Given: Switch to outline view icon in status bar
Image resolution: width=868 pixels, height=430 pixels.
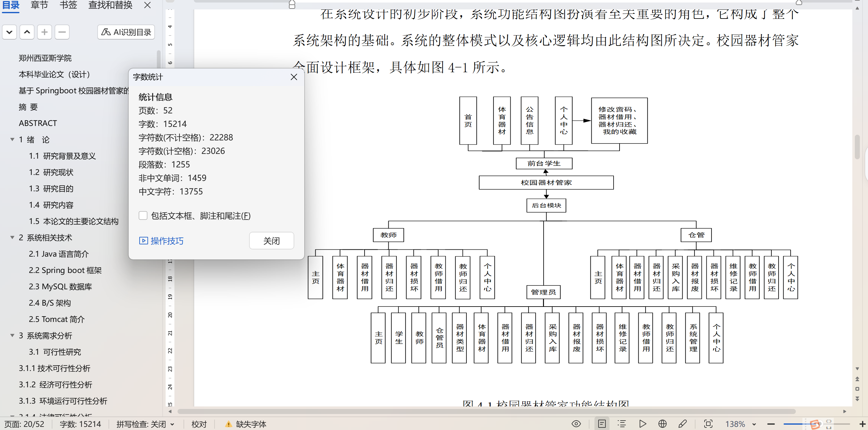Looking at the screenshot, I should pyautogui.click(x=622, y=424).
